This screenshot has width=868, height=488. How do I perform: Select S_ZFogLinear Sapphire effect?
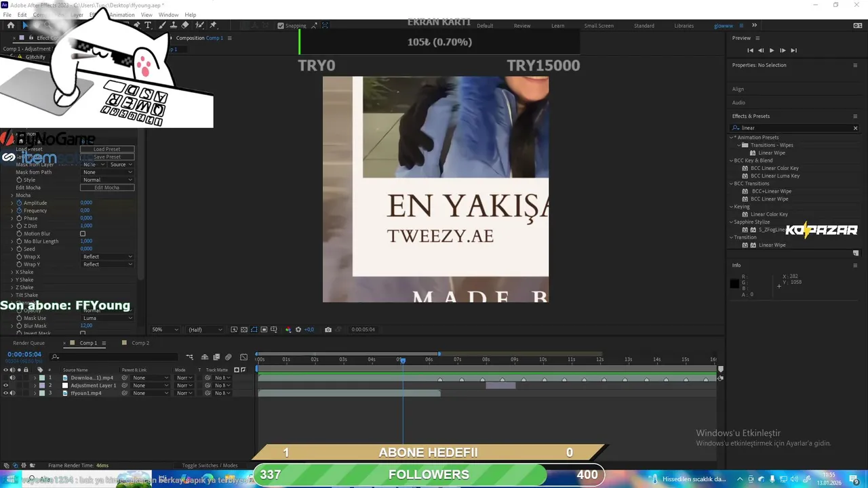pyautogui.click(x=772, y=230)
